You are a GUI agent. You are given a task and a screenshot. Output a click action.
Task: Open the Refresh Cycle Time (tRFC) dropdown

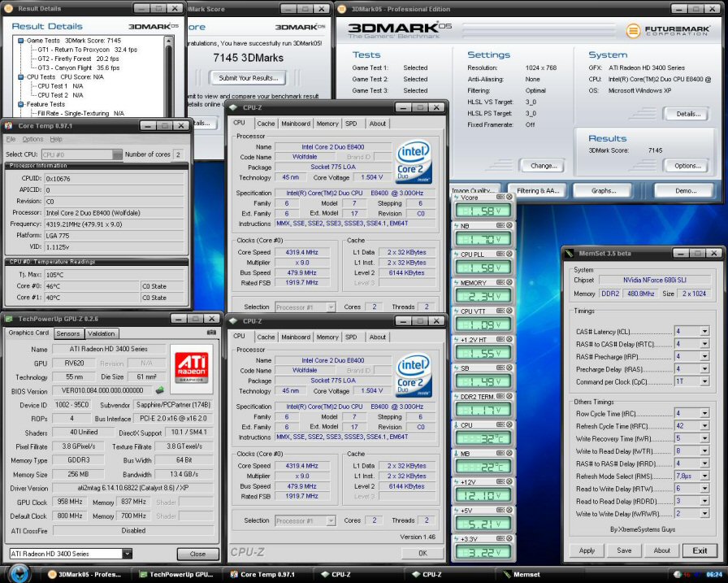pos(704,426)
